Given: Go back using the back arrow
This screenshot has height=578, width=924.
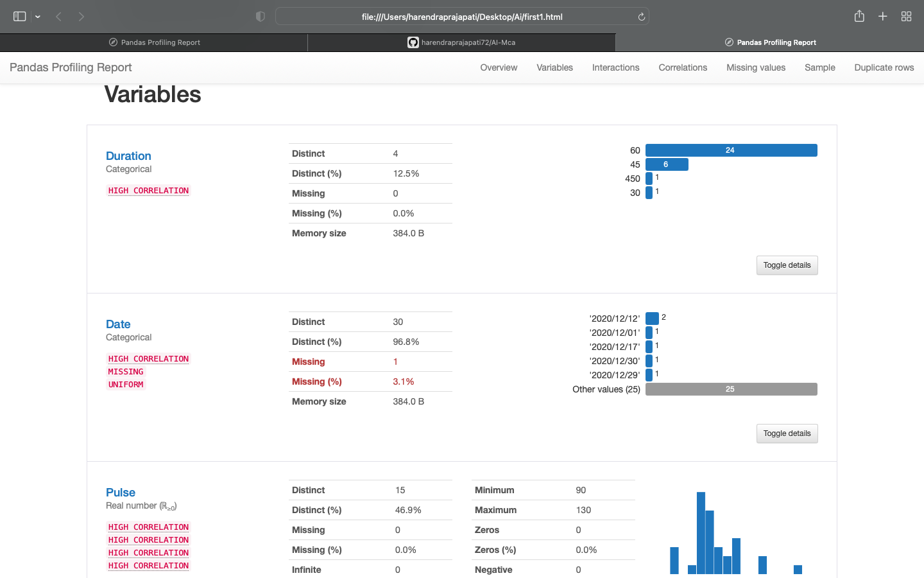Looking at the screenshot, I should (58, 16).
